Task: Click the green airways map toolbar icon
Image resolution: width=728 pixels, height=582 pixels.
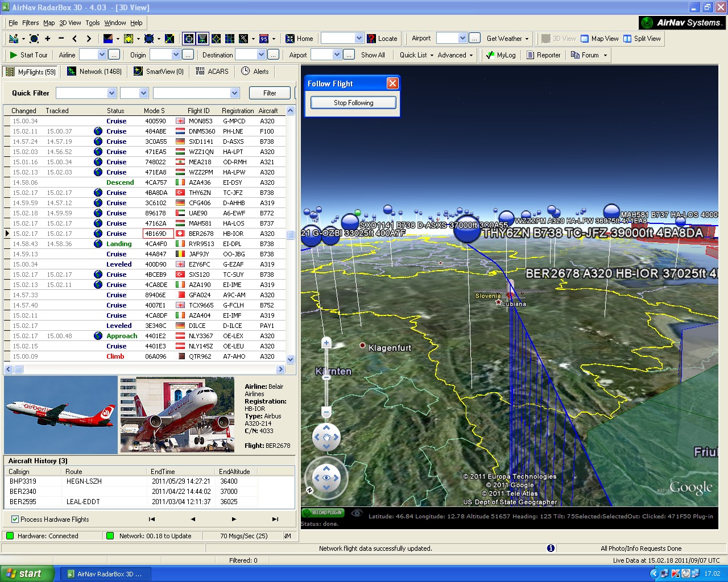Action: (169, 39)
